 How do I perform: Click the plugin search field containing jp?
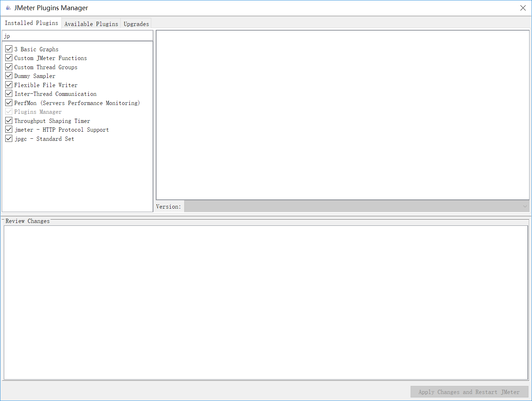(78, 36)
